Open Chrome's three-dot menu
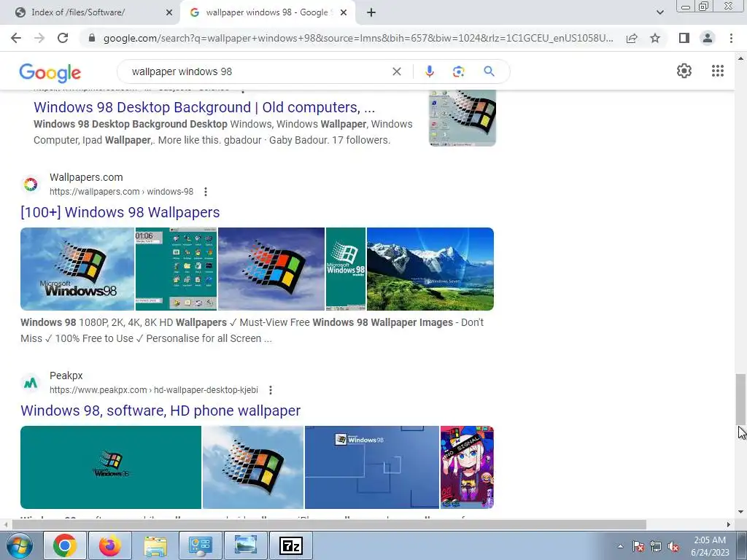This screenshot has width=747, height=560. pos(731,38)
